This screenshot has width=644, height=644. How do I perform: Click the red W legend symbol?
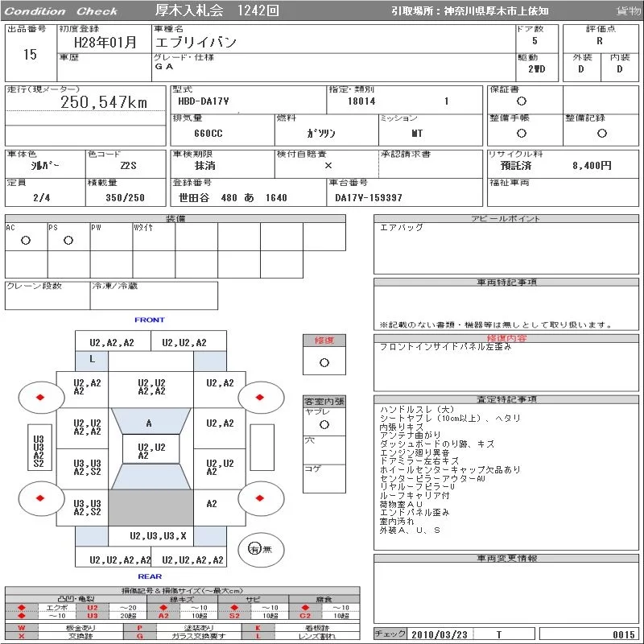tap(22, 627)
